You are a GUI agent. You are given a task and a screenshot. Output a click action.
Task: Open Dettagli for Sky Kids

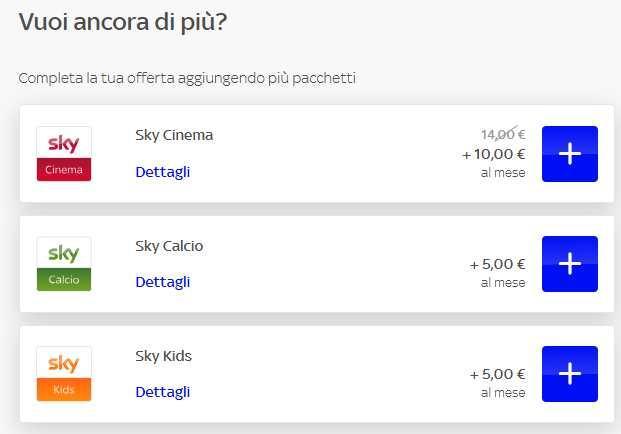(162, 392)
